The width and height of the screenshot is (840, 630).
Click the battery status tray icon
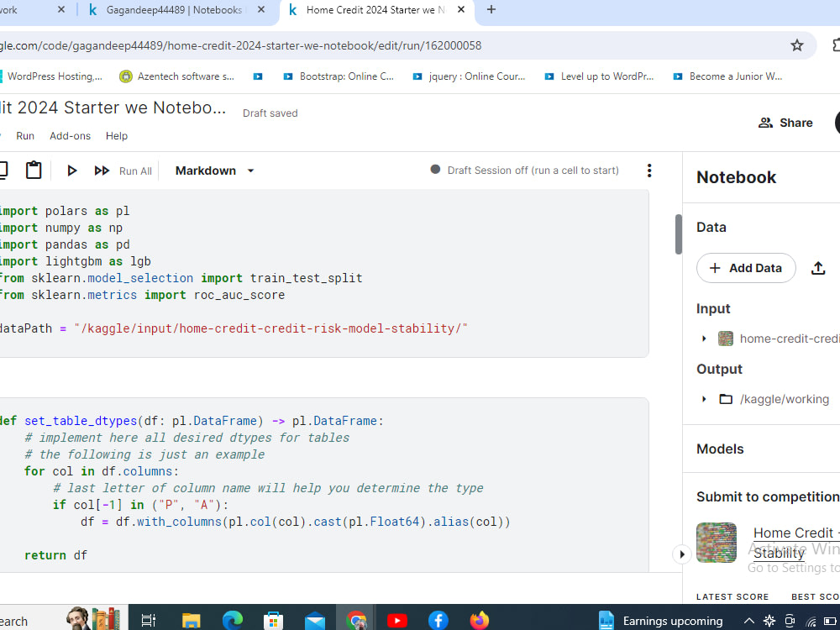[831, 621]
